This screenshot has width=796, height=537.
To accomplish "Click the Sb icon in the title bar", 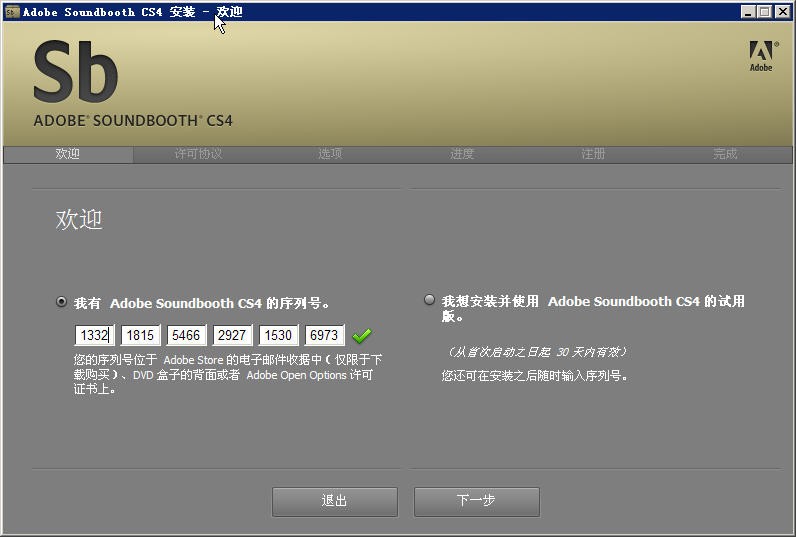I will pos(12,12).
